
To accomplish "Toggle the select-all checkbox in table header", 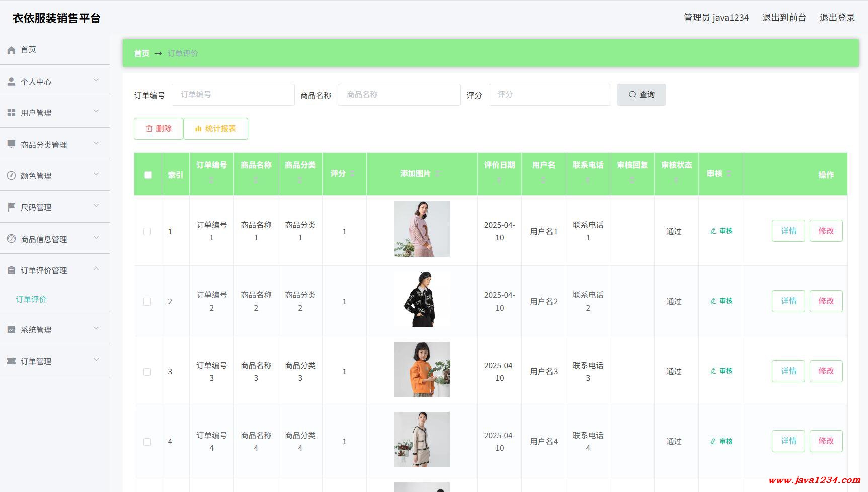I will pyautogui.click(x=148, y=175).
